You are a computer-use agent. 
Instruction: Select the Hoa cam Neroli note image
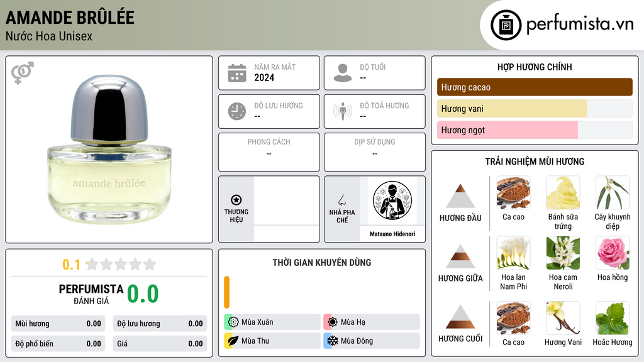tap(563, 253)
